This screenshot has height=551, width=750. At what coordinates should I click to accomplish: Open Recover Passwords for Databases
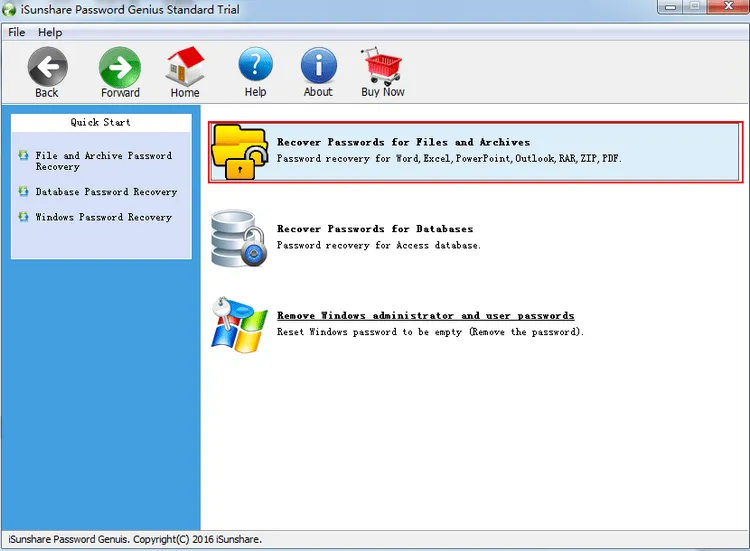[375, 229]
